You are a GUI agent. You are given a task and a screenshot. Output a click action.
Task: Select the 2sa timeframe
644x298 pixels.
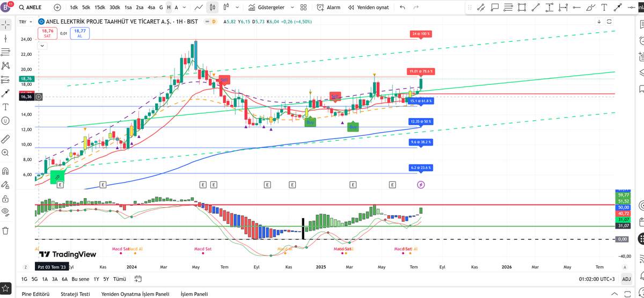[140, 8]
